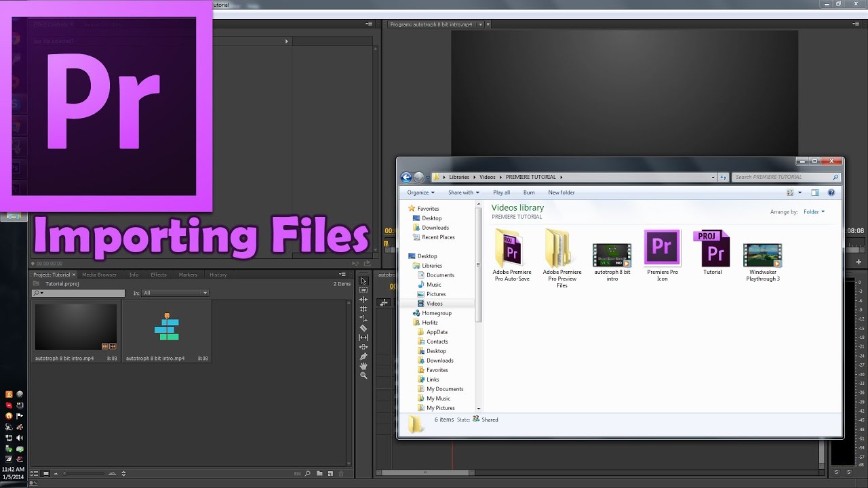Image resolution: width=868 pixels, height=488 pixels.
Task: Click the Clear trash icon in Project panel
Action: [x=341, y=474]
